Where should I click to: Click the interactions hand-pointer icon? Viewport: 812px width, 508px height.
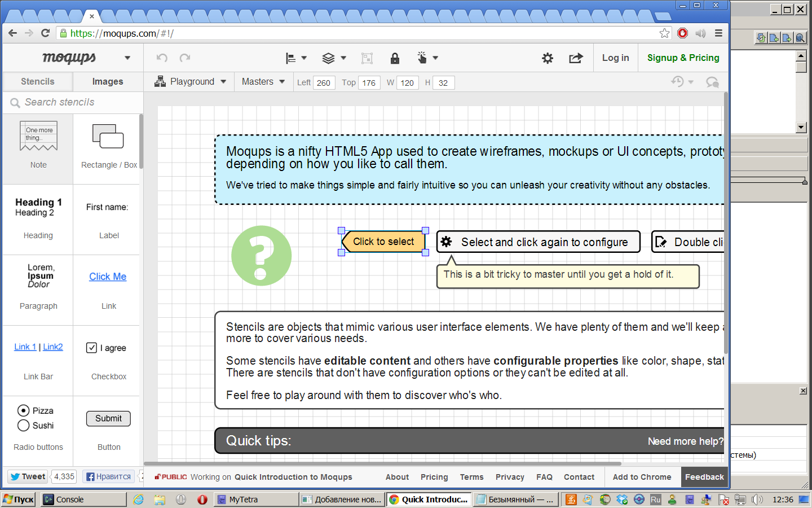click(422, 58)
